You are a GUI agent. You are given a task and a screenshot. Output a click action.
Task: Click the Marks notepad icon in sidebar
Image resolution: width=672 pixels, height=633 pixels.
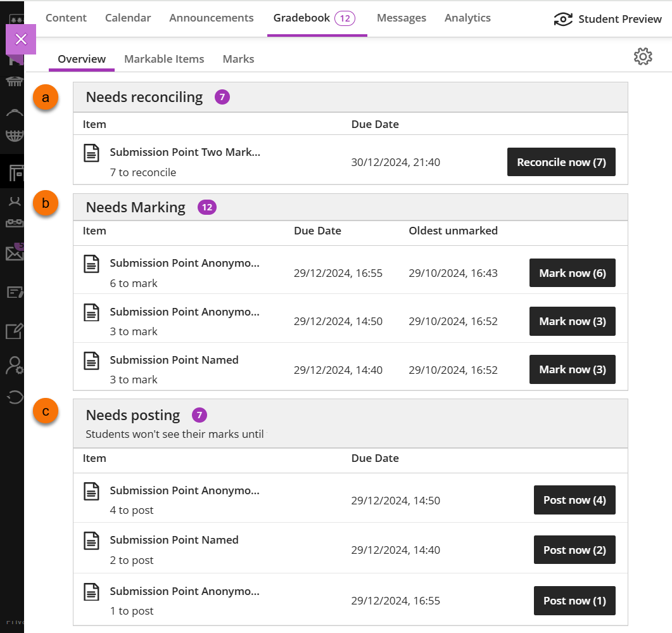point(14,292)
